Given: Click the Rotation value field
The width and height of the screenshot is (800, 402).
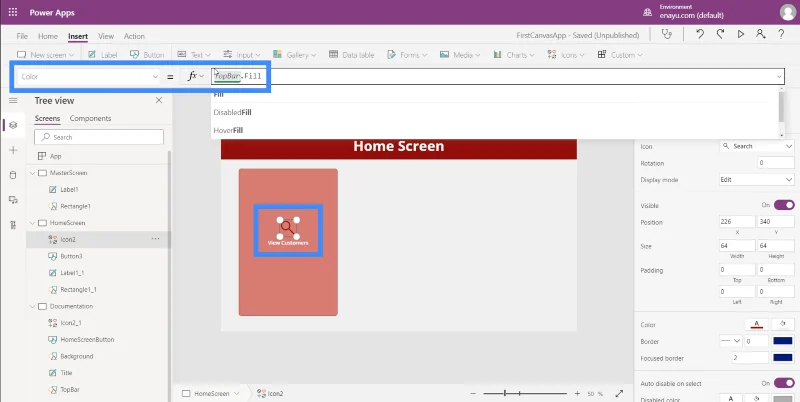Looking at the screenshot, I should click(x=776, y=163).
